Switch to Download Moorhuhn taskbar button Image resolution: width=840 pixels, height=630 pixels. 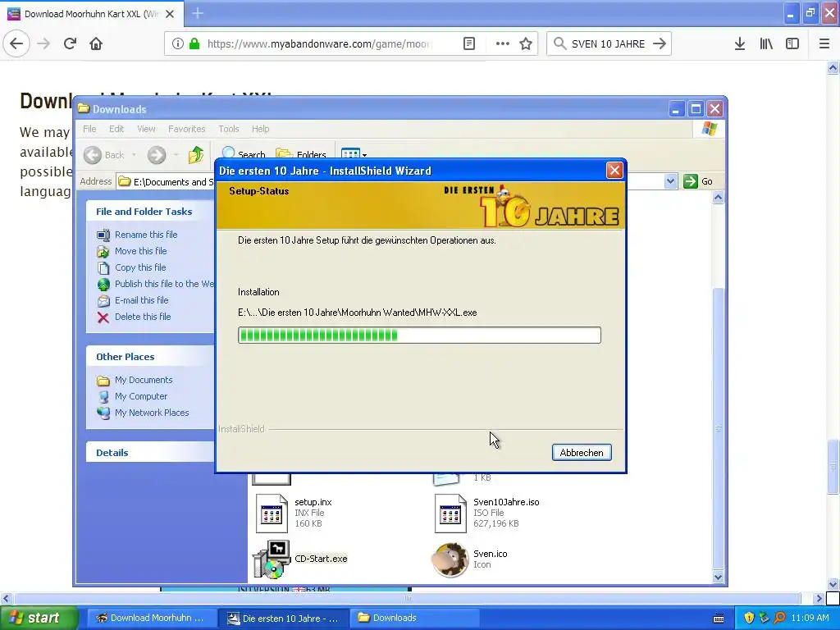[x=150, y=618]
